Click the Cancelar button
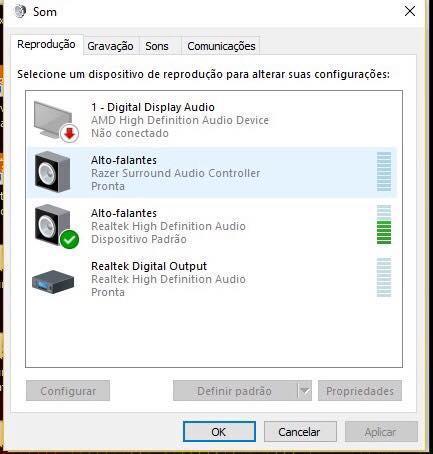The image size is (433, 454). pyautogui.click(x=300, y=432)
